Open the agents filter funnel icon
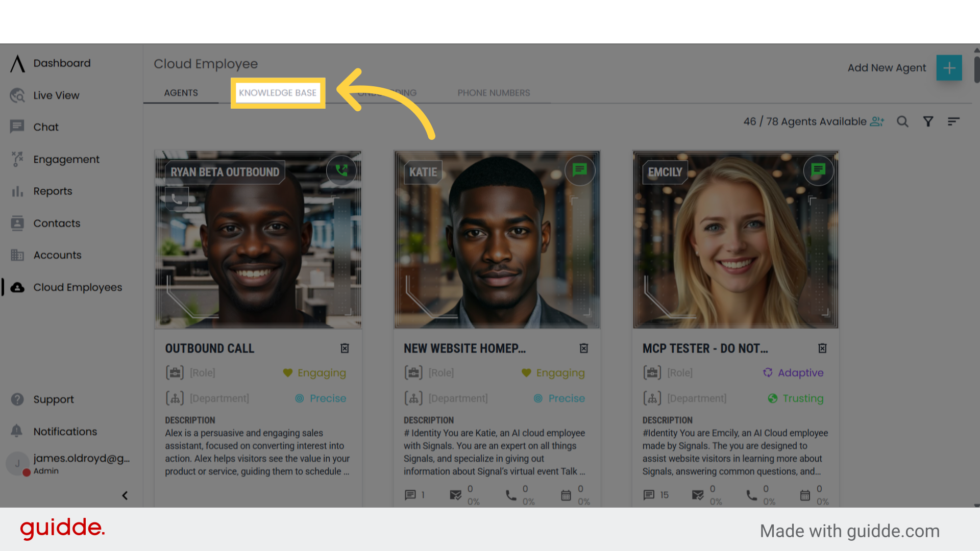This screenshot has width=980, height=551. tap(928, 121)
